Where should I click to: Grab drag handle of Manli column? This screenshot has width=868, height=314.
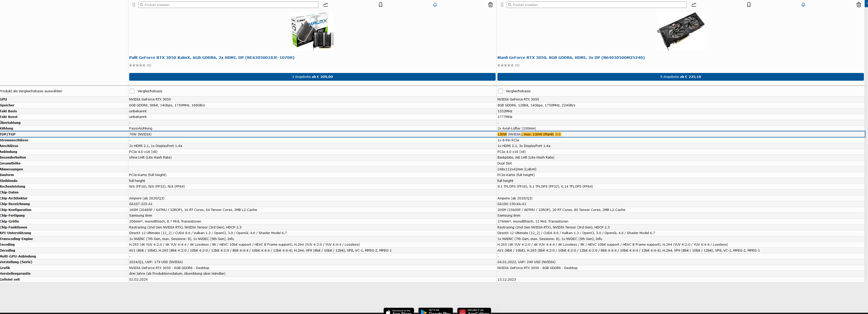pos(502,5)
